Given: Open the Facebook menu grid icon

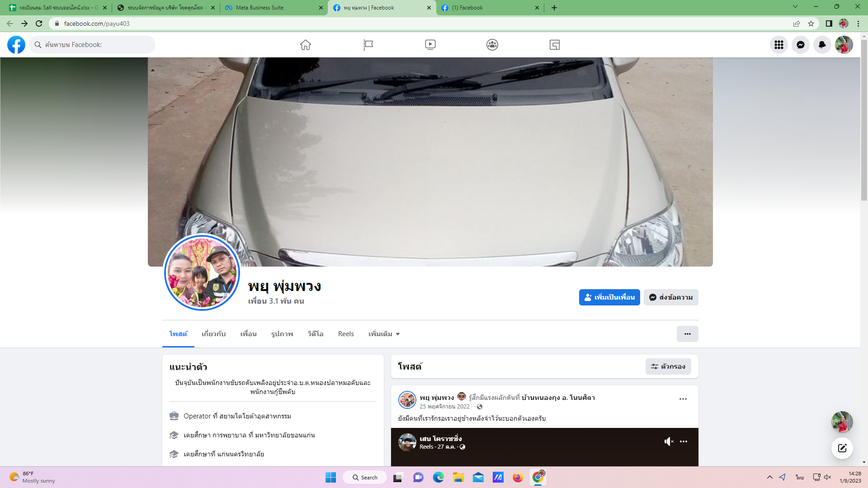Looking at the screenshot, I should coord(778,45).
